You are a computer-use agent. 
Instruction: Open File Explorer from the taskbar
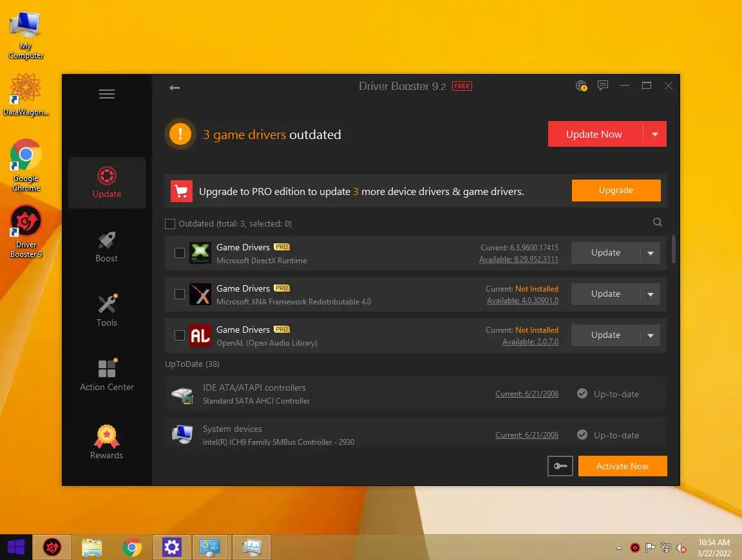tap(92, 547)
